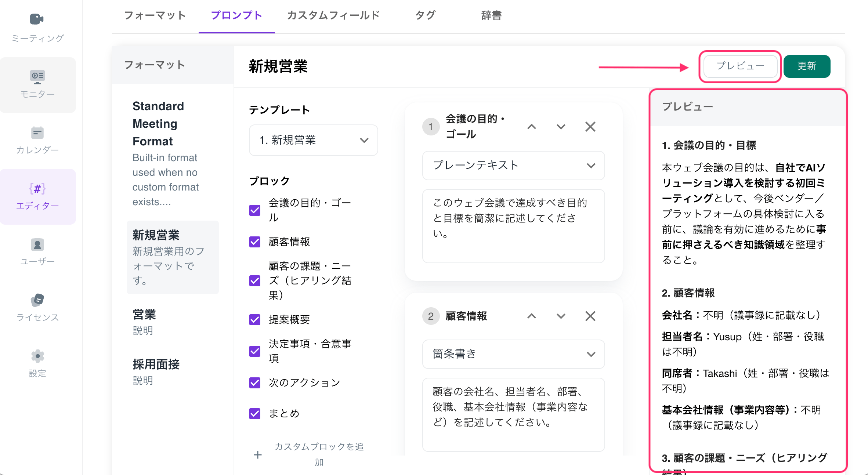Open the プレーンテキスト format dropdown

click(x=513, y=166)
